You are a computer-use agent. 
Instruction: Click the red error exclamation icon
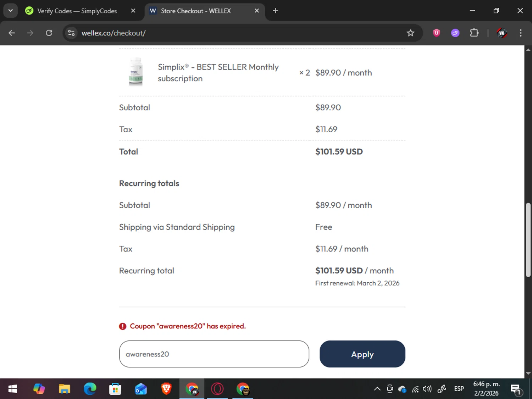coord(123,326)
